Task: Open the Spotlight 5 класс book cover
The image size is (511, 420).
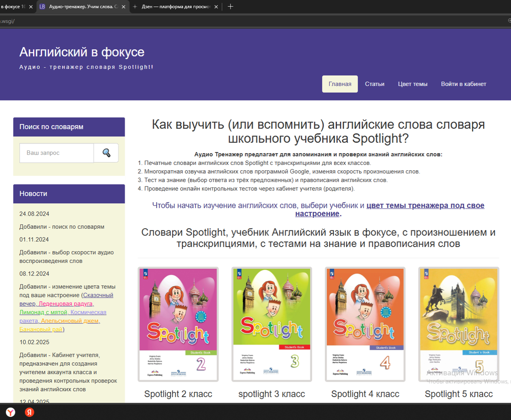Action: (x=458, y=323)
